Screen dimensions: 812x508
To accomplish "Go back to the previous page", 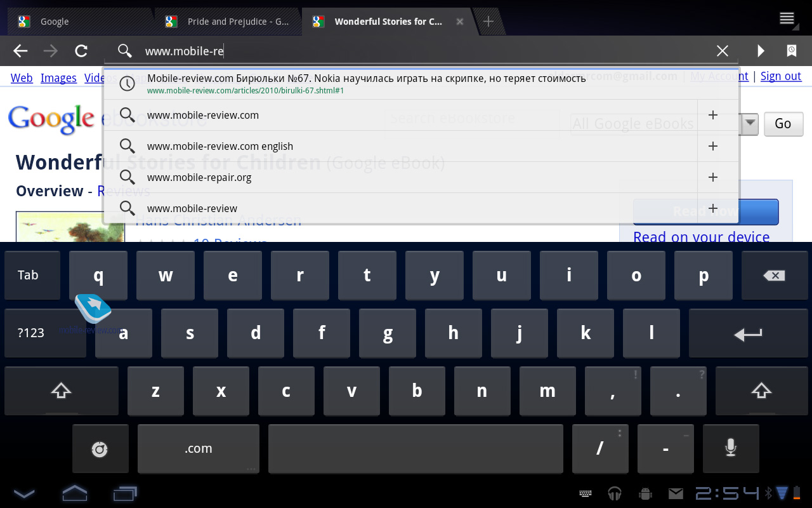I will click(20, 51).
